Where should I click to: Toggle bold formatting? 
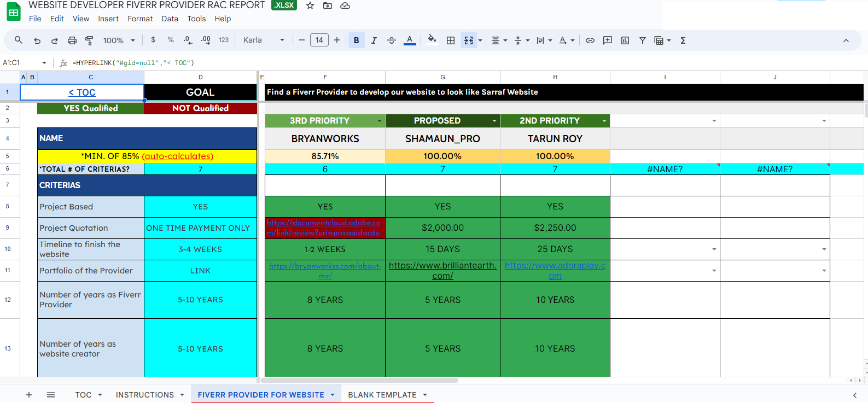pyautogui.click(x=357, y=40)
